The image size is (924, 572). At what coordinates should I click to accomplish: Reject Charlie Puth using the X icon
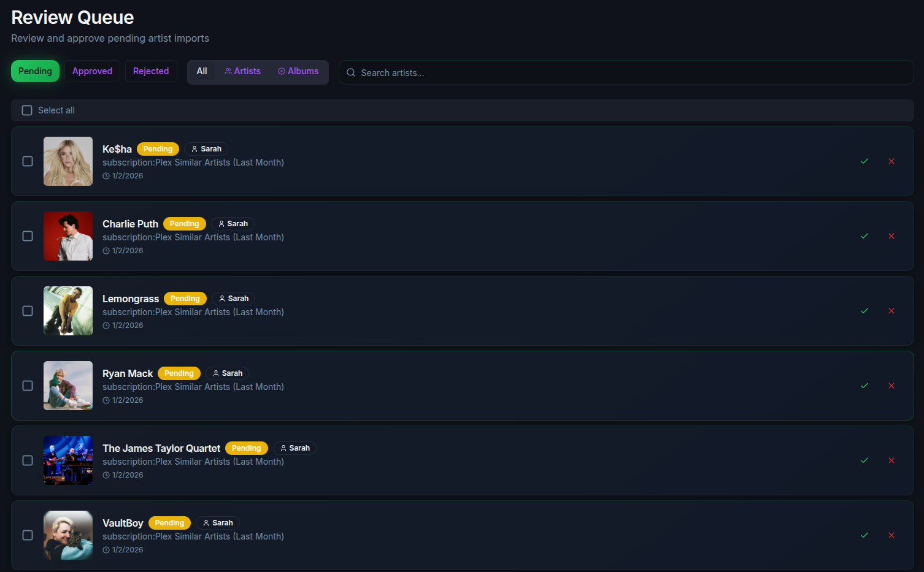(x=891, y=236)
